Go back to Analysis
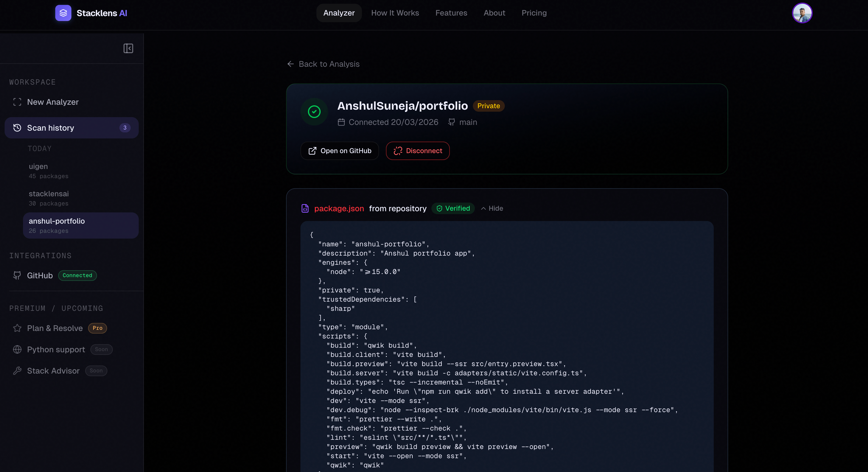The height and width of the screenshot is (472, 868). click(x=323, y=64)
